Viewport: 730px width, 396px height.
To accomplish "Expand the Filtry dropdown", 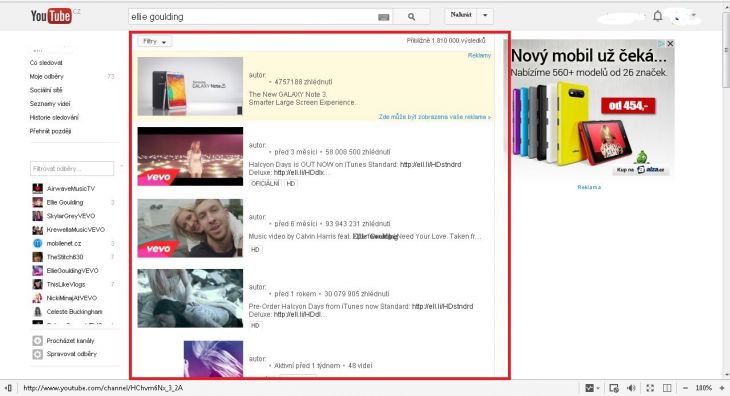I will [155, 41].
